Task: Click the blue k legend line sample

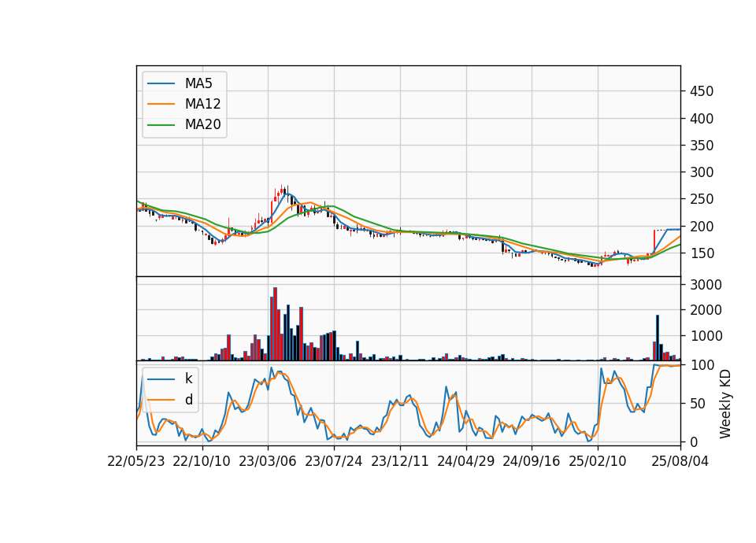Action: 161,379
